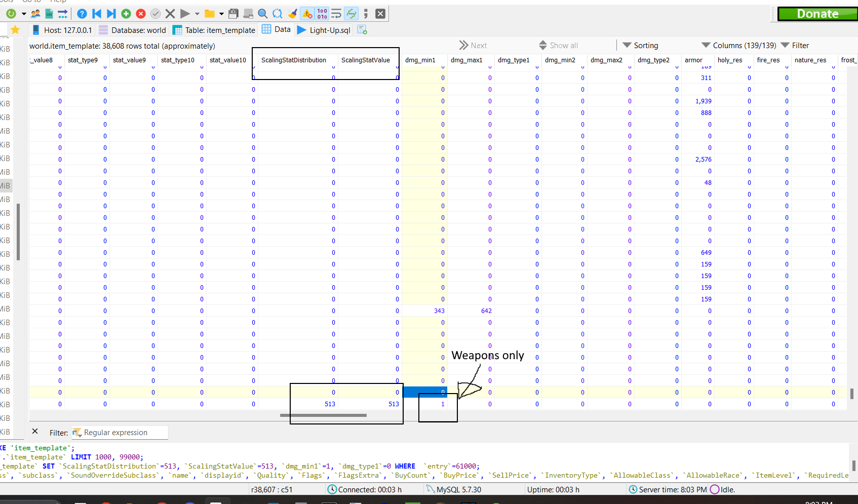Click the yellow star favorites icon
The height and width of the screenshot is (504, 858).
[x=15, y=30]
